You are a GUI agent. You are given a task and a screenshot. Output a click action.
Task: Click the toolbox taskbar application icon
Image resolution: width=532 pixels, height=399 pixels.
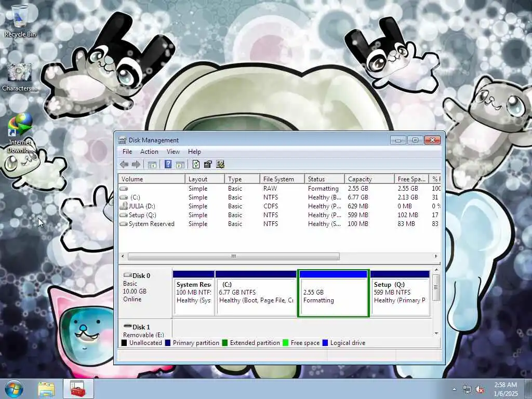(78, 389)
